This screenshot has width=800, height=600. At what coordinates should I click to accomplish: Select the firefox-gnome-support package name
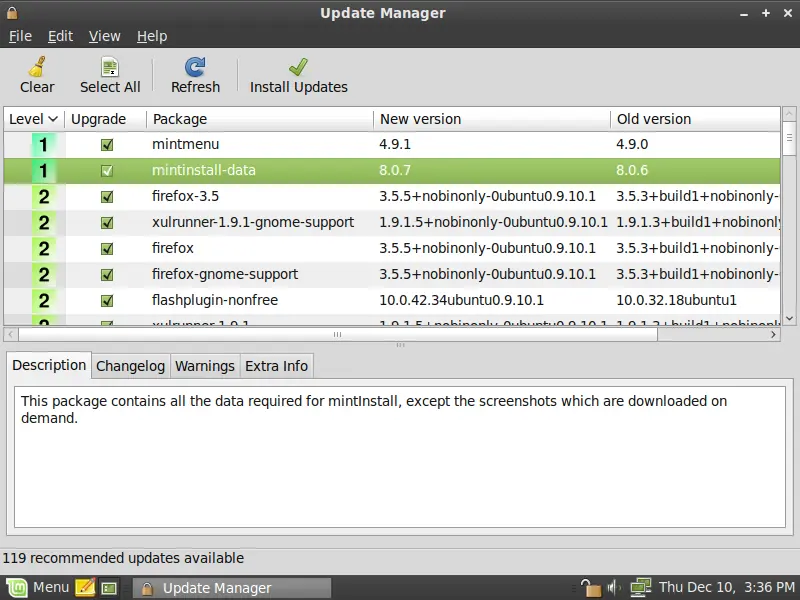tap(225, 274)
